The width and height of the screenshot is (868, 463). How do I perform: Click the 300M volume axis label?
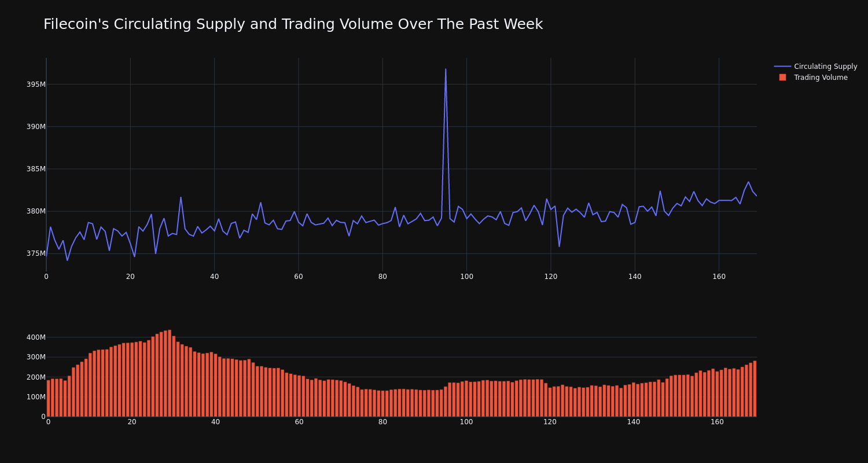[36, 357]
